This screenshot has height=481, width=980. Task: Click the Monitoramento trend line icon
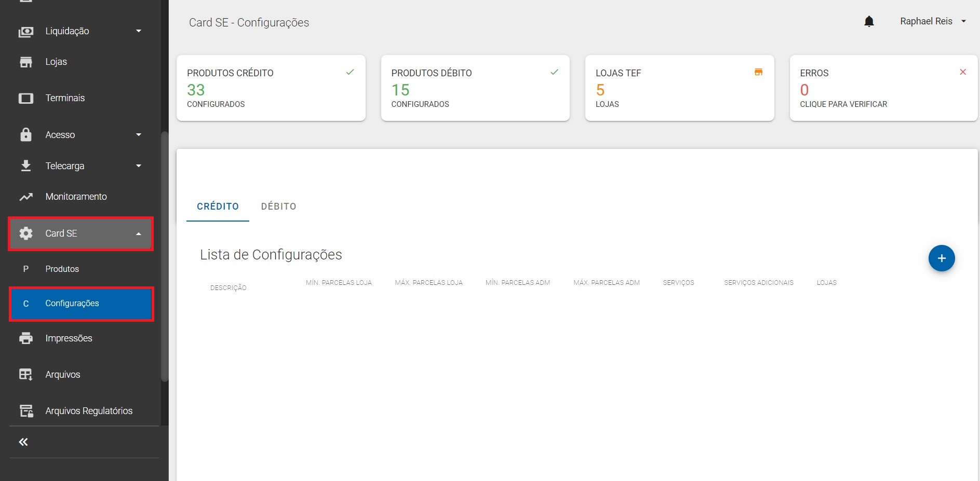[x=26, y=197]
